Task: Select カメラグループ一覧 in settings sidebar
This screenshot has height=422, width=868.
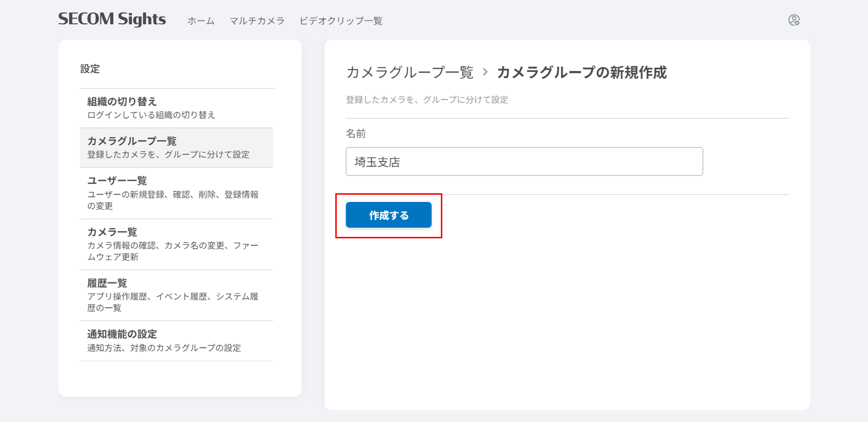Action: point(176,148)
